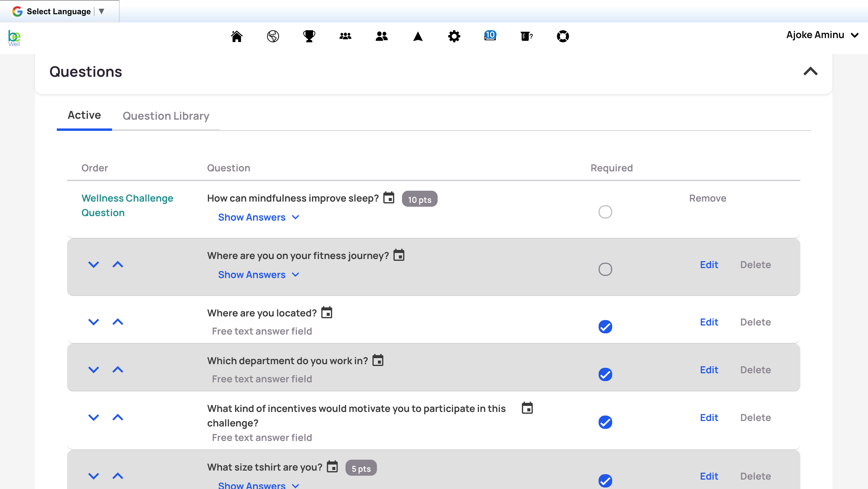Viewport: 868px width, 489px height.
Task: Move 'Where are you located?' question up
Action: pos(117,322)
